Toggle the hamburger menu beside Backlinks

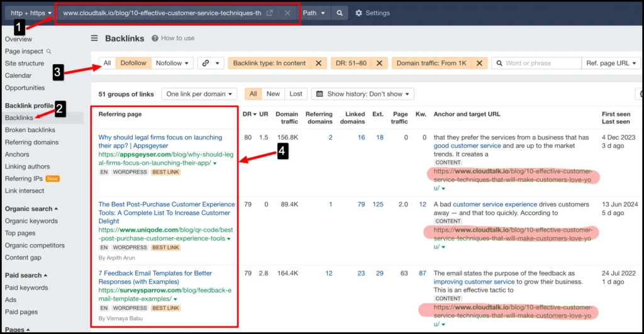tap(94, 38)
